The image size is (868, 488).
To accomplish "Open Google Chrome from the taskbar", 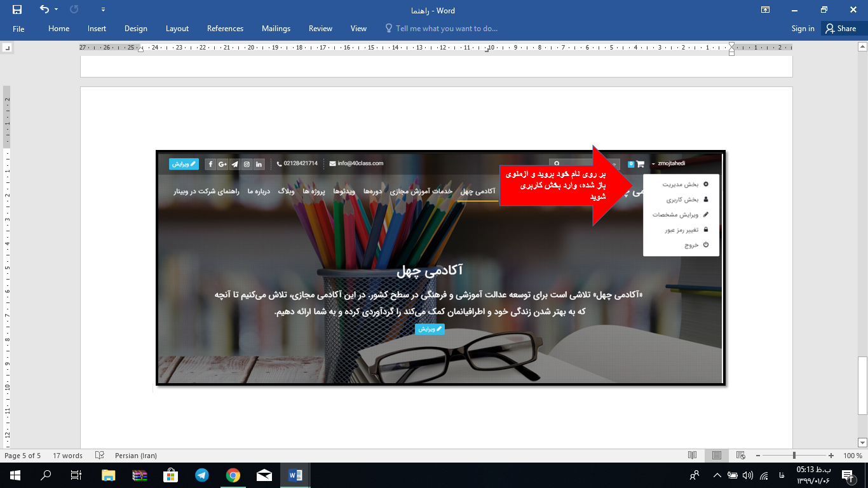I will tap(233, 475).
